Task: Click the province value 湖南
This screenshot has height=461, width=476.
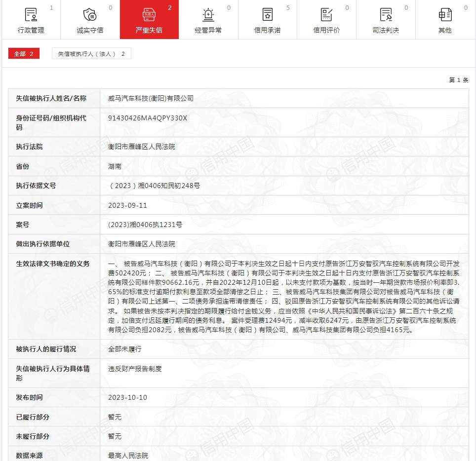Action: click(115, 166)
